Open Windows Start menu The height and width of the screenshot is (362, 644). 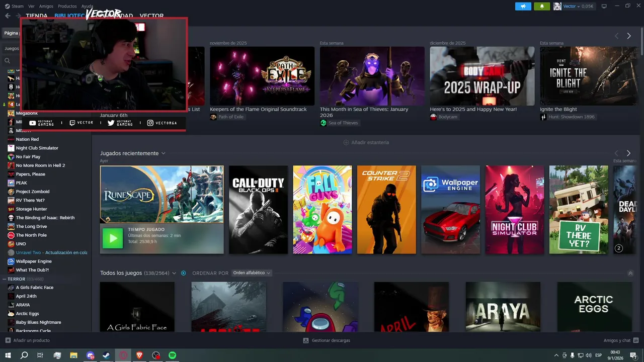pos(8,355)
